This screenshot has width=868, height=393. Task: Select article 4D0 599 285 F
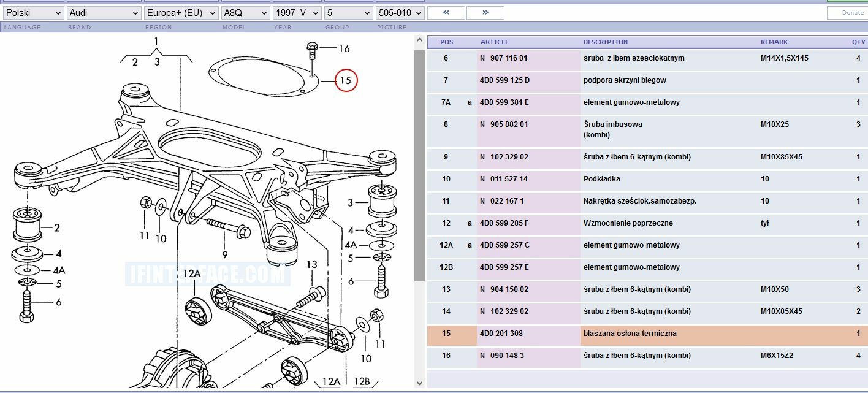[504, 223]
